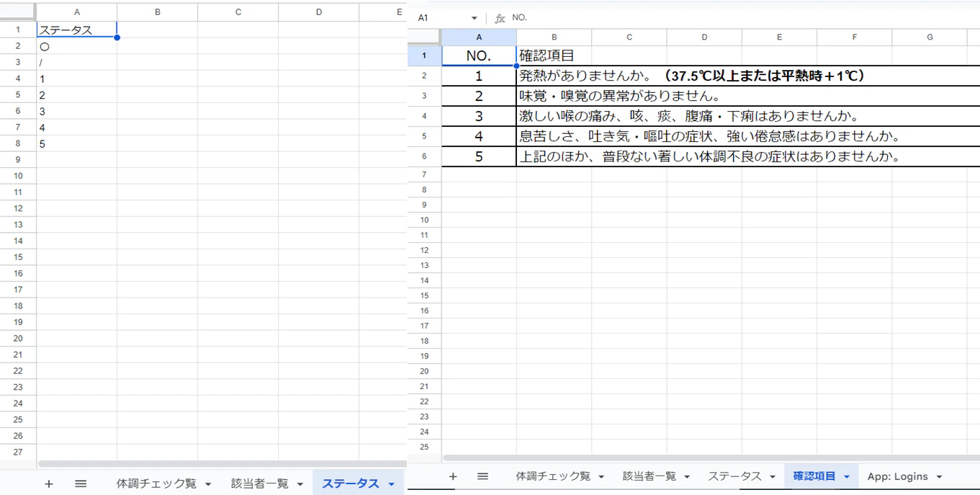Open dropdown of 体調チェック覧 tab in right window
Screen dimensions: 980x495
601,477
